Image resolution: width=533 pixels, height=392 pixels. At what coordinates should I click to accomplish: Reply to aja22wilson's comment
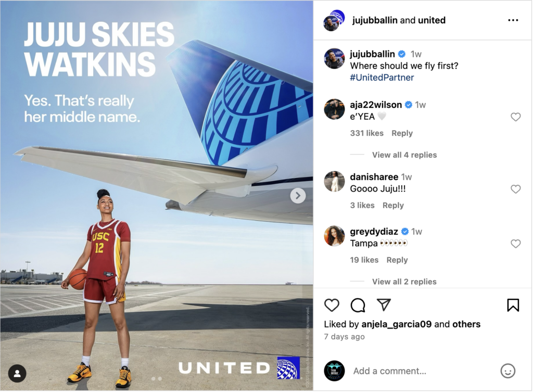(x=402, y=133)
